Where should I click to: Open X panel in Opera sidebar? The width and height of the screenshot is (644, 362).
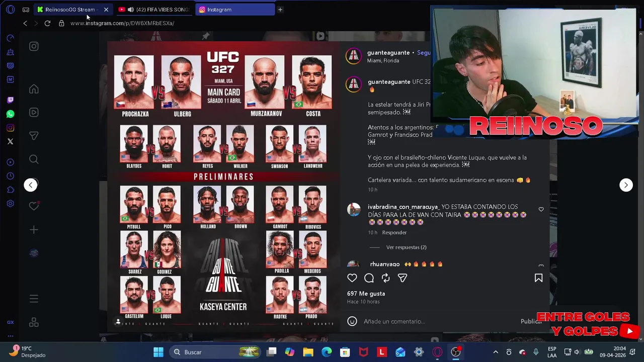click(10, 141)
